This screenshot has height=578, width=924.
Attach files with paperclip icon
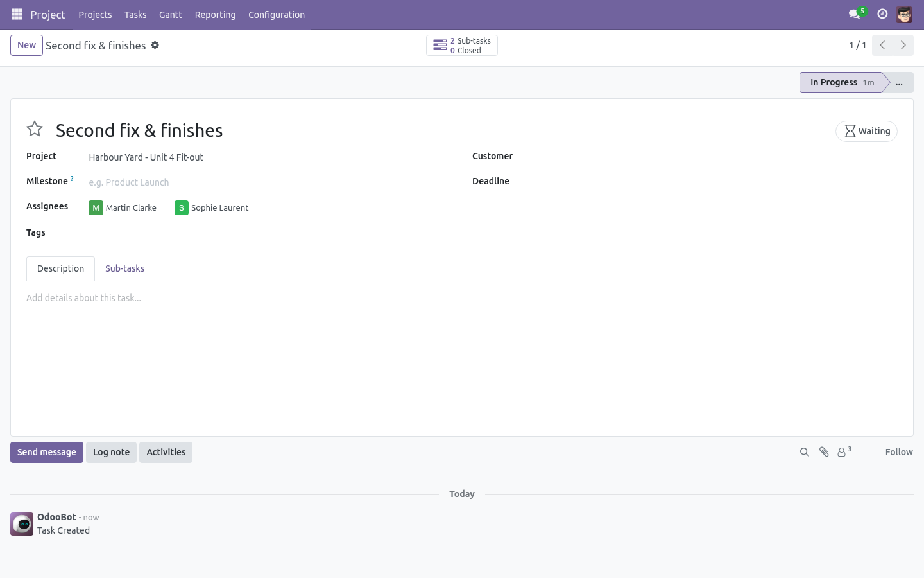tap(824, 452)
